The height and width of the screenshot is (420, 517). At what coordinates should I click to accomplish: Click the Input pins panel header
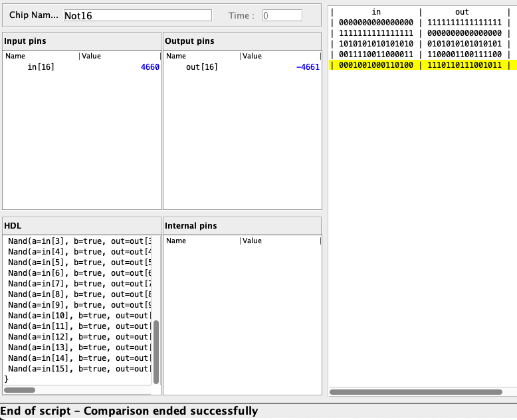82,41
